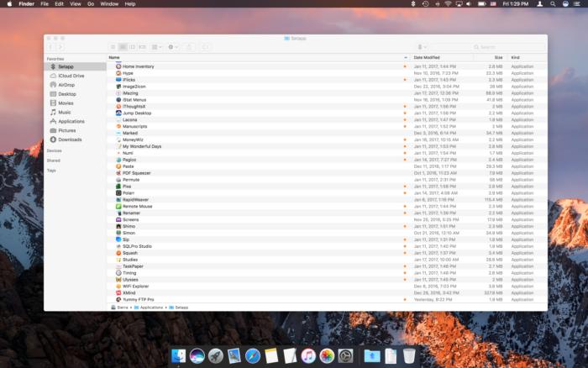Viewport: 588px width, 368px height.
Task: Select the Ulysses app icon
Action: click(118, 280)
